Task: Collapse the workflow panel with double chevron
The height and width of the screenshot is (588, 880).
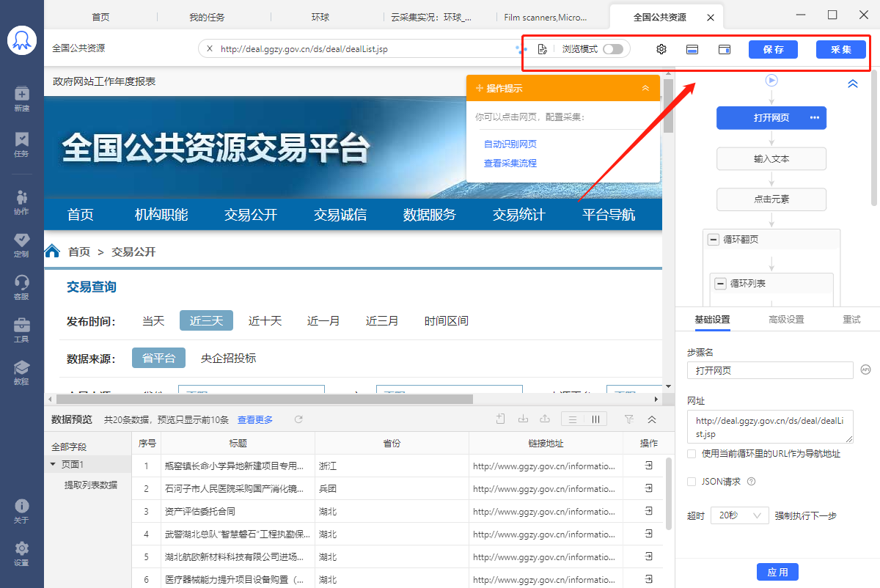Action: click(853, 84)
